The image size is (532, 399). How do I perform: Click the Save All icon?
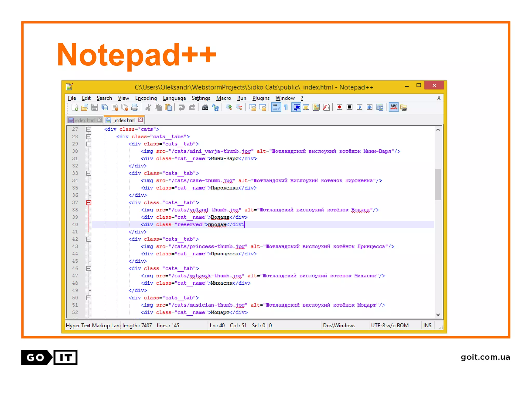click(x=105, y=107)
